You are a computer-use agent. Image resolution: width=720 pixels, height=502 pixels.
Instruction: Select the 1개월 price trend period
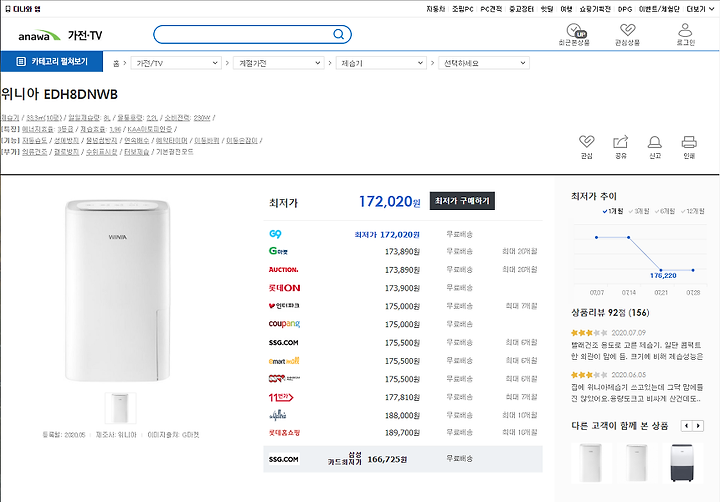pos(613,211)
